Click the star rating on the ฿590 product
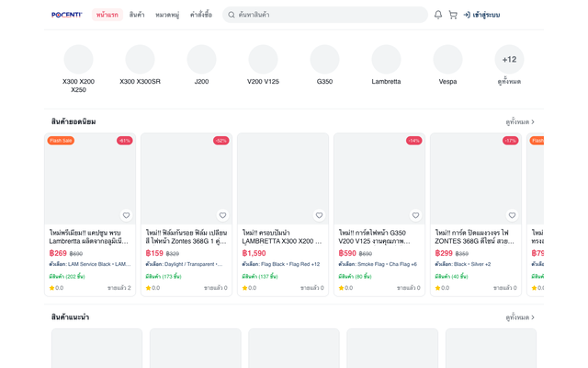This screenshot has height=368, width=588. [345, 288]
